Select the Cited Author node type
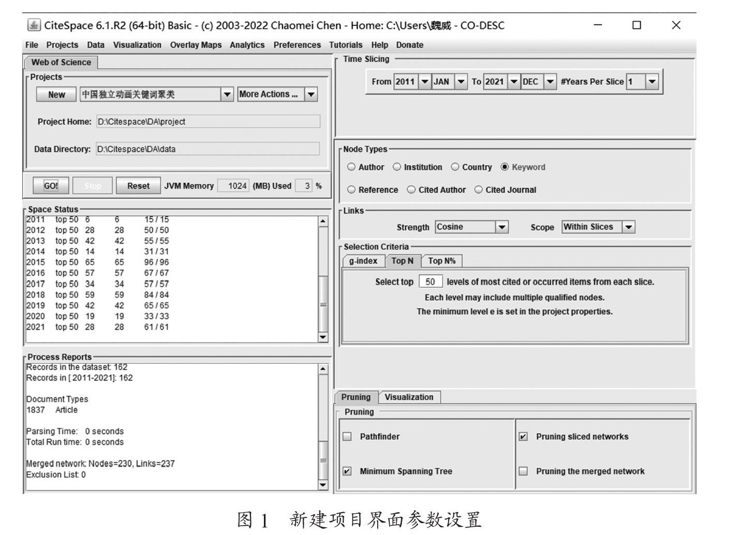 411,190
